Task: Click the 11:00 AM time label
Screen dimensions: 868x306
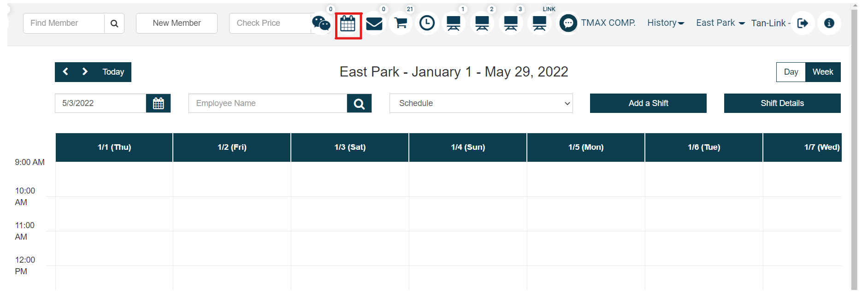Action: click(25, 231)
